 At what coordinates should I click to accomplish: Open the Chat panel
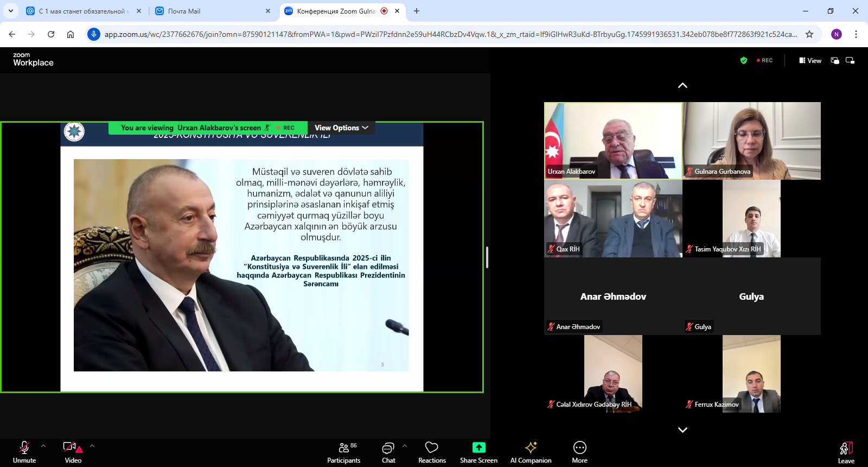[x=388, y=452]
